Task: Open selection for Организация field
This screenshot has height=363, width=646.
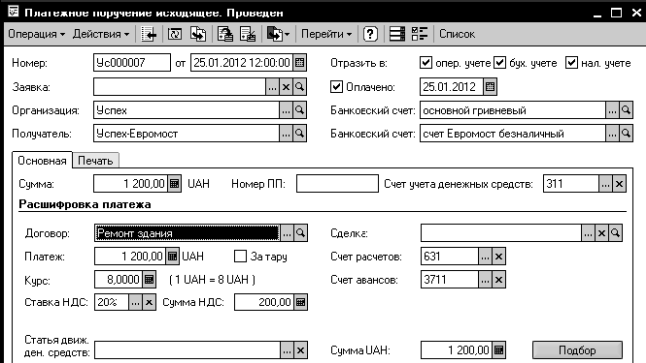Action: coord(286,110)
